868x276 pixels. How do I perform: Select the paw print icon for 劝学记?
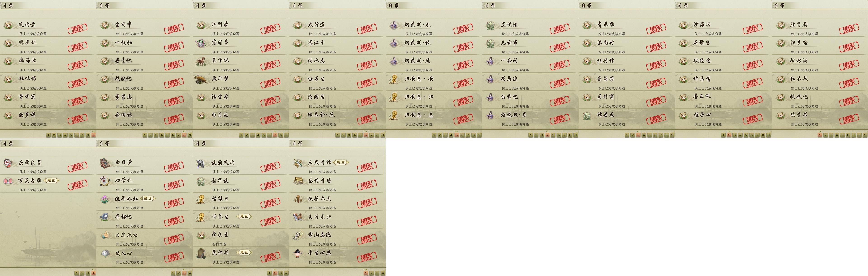coord(105,181)
